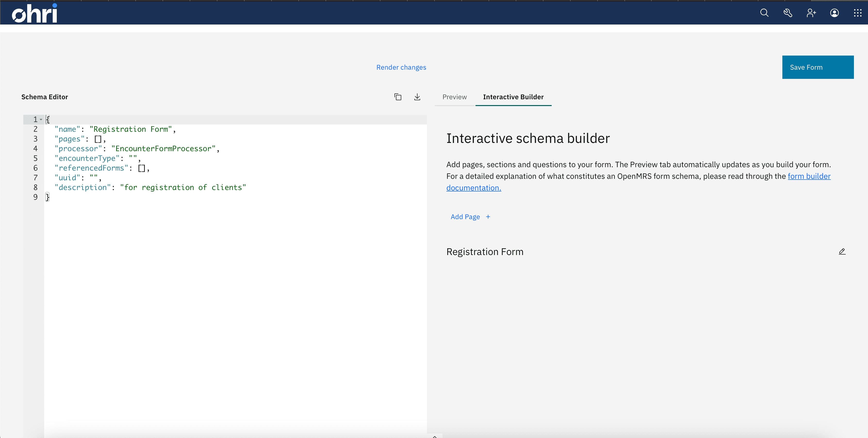Click the "processor" key in editor

78,149
